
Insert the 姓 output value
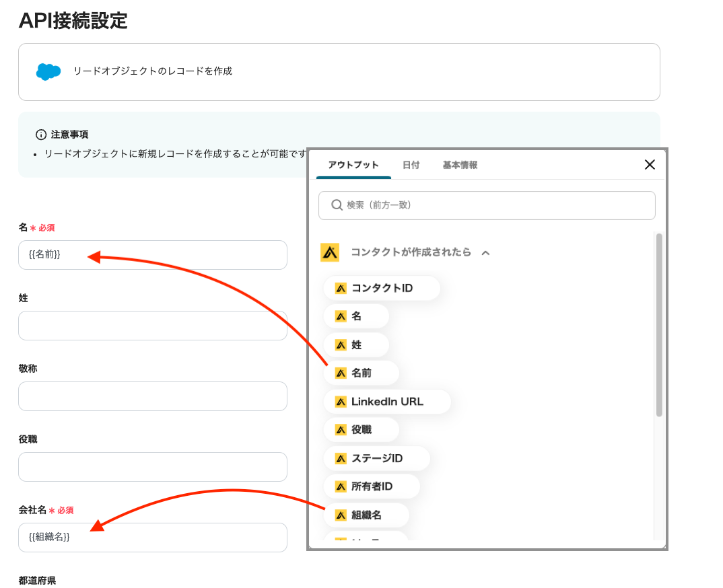pyautogui.click(x=356, y=345)
